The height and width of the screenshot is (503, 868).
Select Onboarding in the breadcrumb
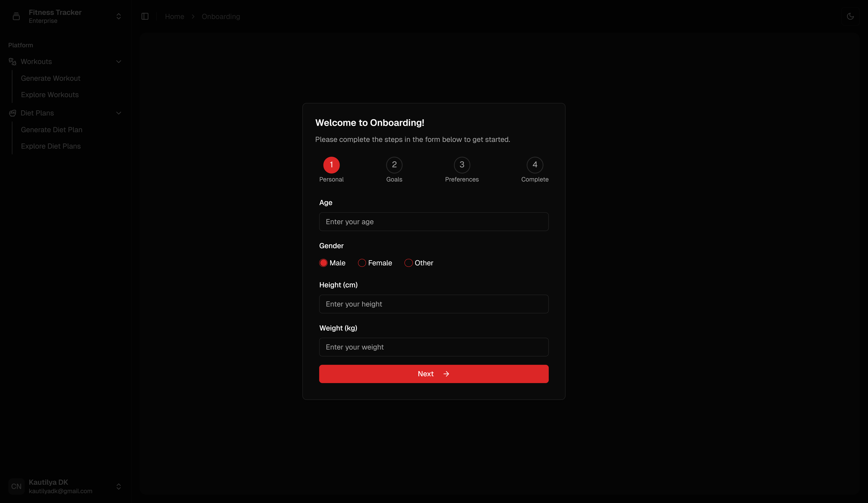[220, 16]
